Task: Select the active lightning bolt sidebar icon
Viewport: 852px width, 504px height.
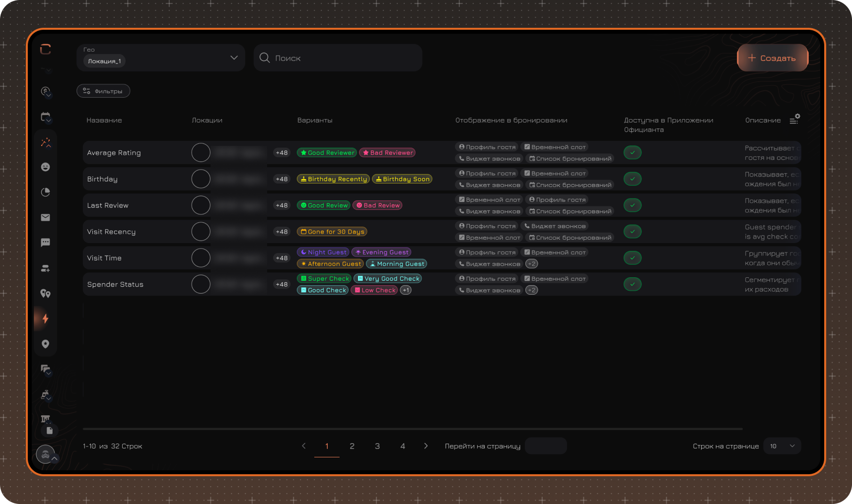Action: coord(45,318)
